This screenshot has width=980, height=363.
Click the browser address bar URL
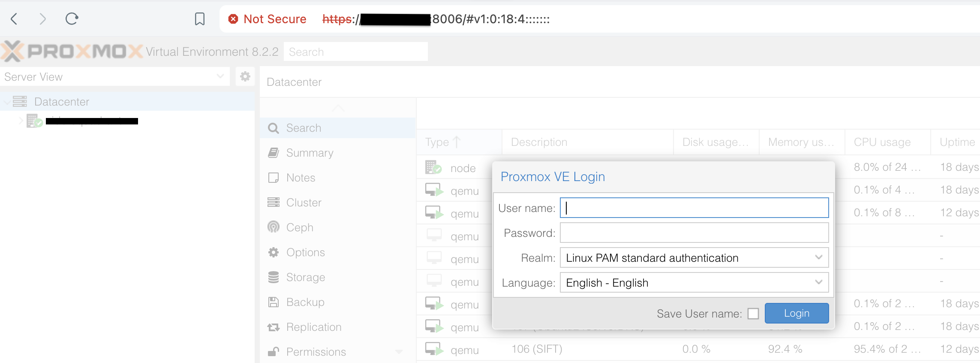tap(436, 19)
